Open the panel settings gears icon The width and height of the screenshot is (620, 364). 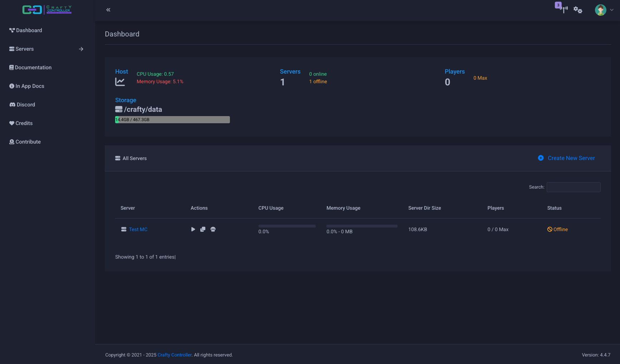[x=578, y=10]
